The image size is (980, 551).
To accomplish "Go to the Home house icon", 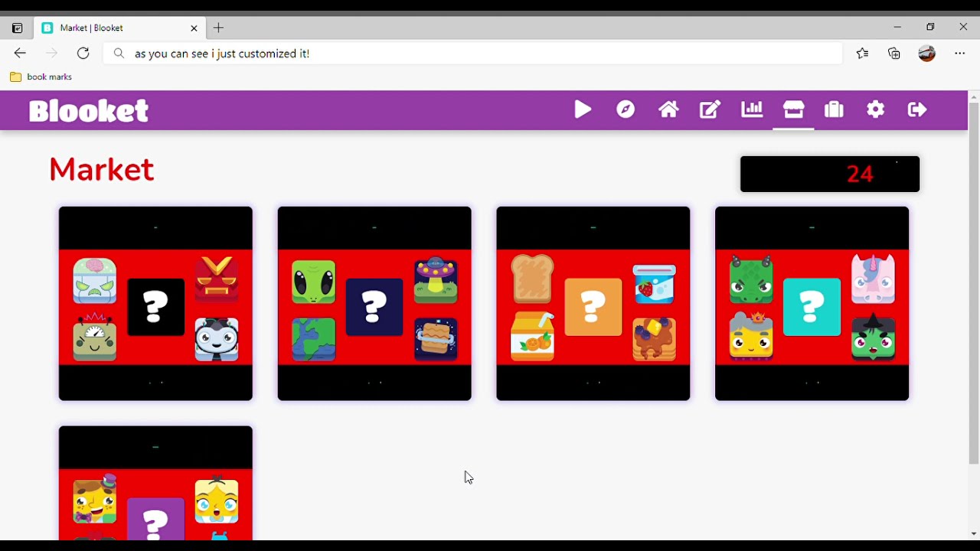I will [x=668, y=109].
